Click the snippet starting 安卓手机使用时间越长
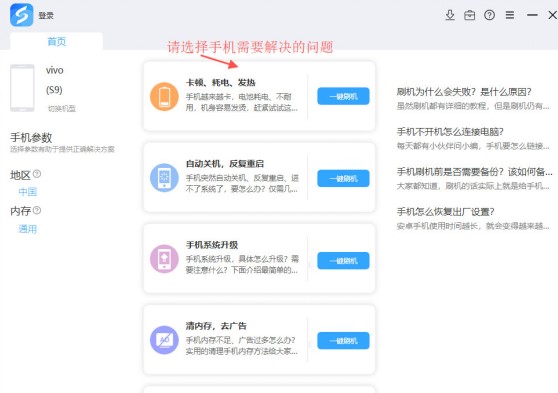Screen dimensions: 558x393 coord(473,226)
